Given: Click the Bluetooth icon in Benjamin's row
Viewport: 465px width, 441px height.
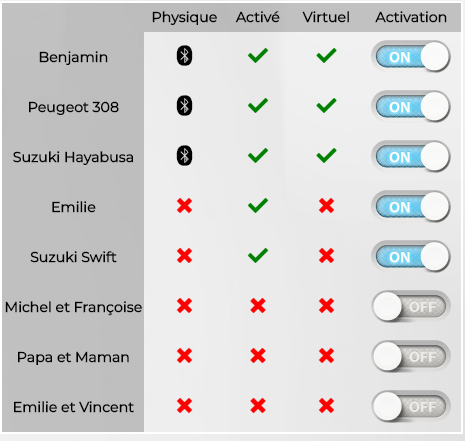Looking at the screenshot, I should [184, 55].
